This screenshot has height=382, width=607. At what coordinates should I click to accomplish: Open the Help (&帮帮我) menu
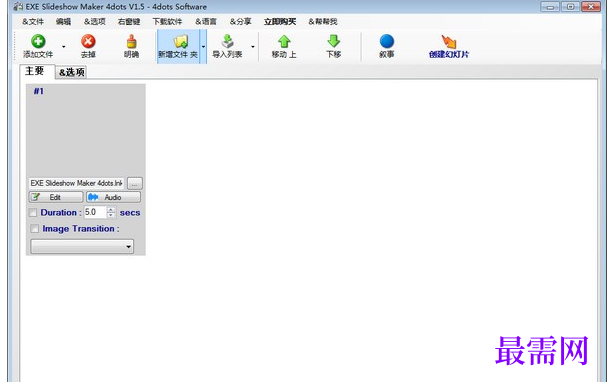(x=323, y=22)
